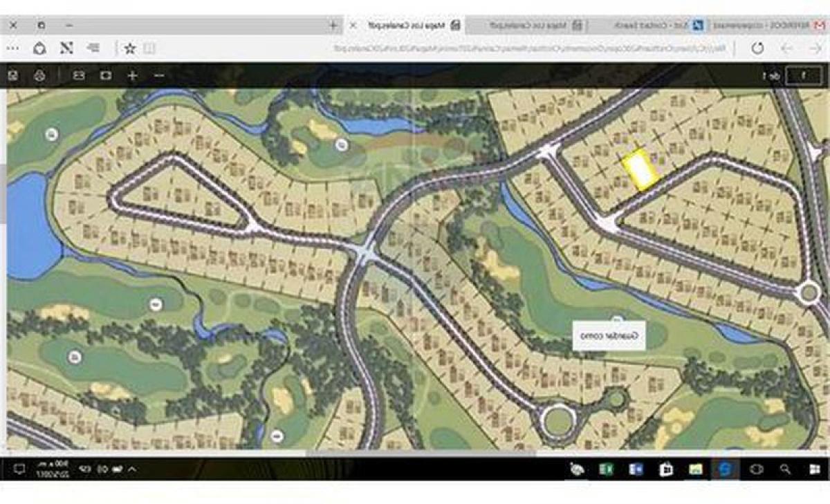Click the Guardar como button

[x=609, y=335]
